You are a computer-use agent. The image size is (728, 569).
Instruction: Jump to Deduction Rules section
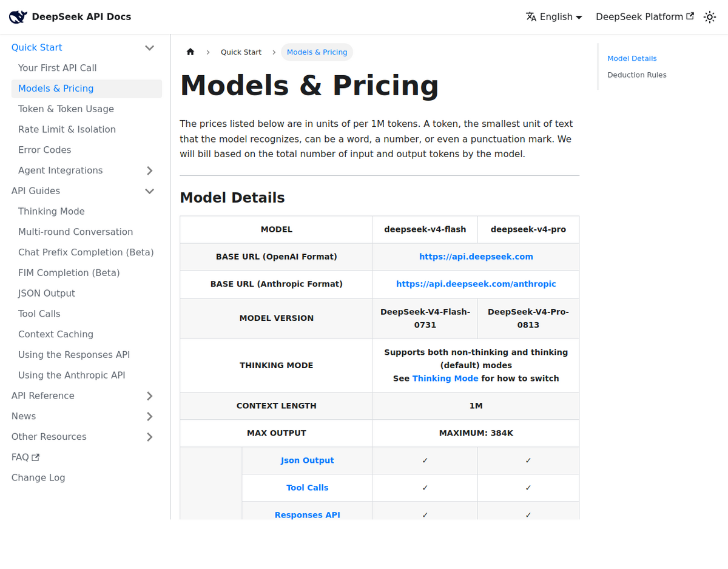point(637,75)
